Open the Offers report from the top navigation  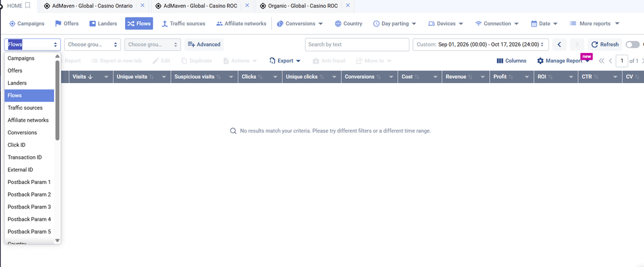pos(67,23)
